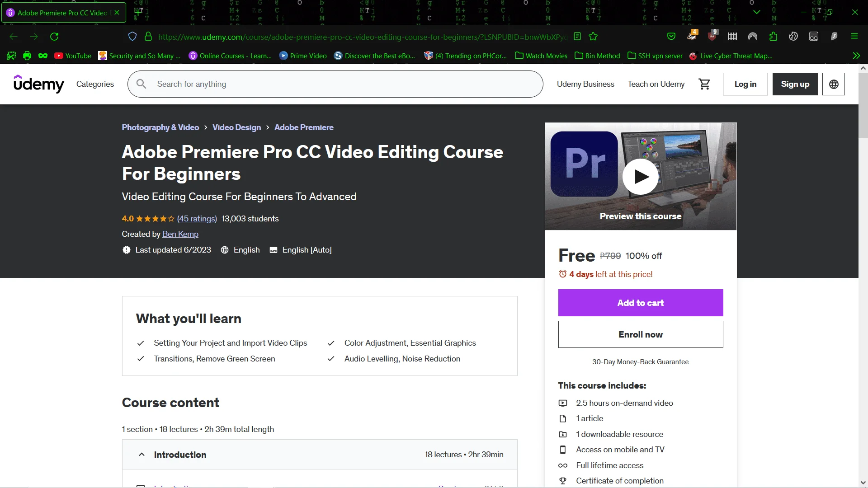
Task: Open the Teach on Udemy link
Action: pyautogui.click(x=656, y=84)
